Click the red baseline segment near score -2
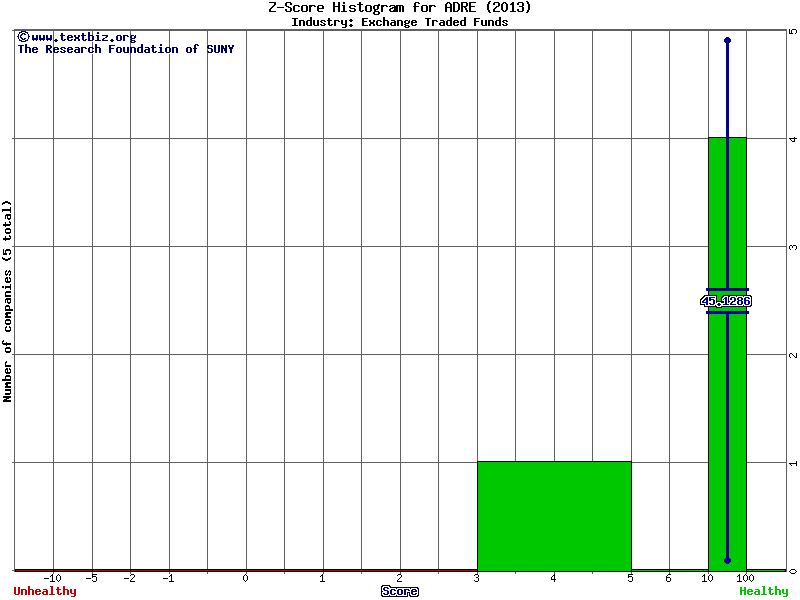This screenshot has width=800, height=600. [x=130, y=570]
